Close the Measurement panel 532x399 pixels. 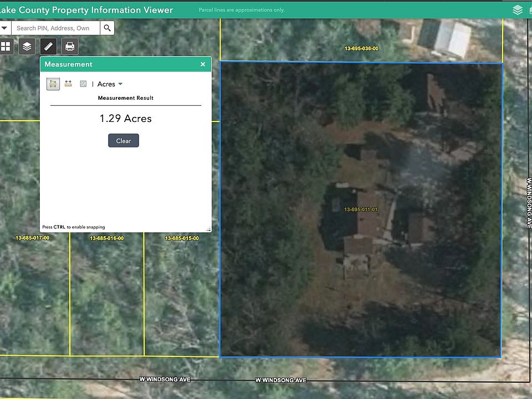tap(203, 64)
